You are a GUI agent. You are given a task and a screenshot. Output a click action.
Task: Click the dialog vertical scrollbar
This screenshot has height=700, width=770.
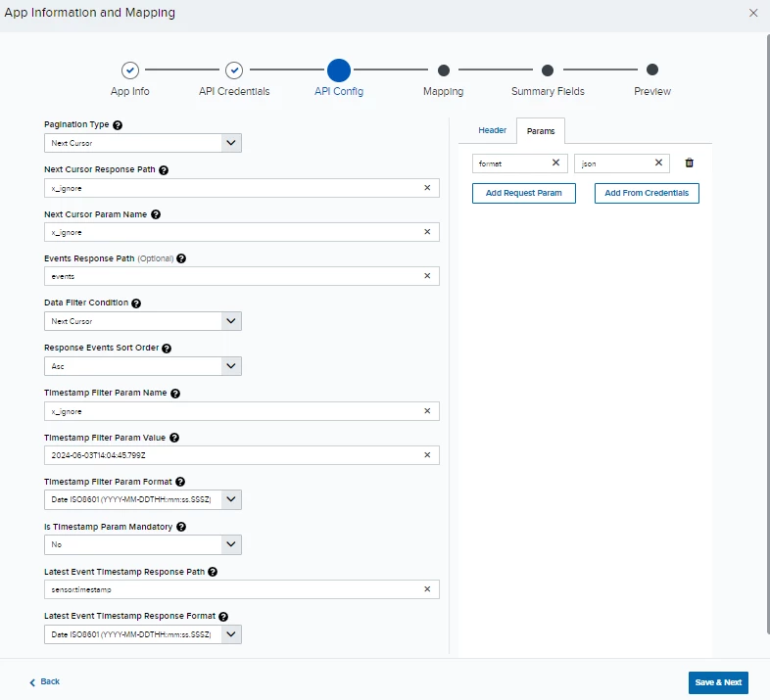(768, 334)
